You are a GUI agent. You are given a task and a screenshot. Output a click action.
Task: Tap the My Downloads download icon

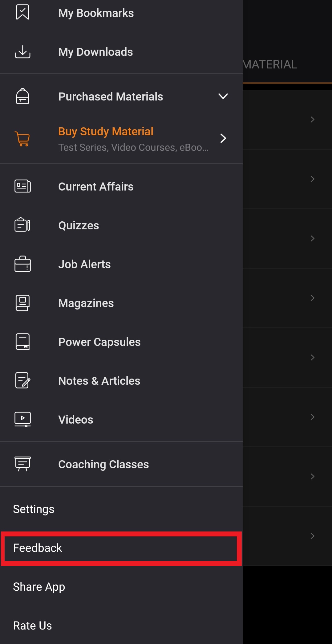click(x=22, y=51)
